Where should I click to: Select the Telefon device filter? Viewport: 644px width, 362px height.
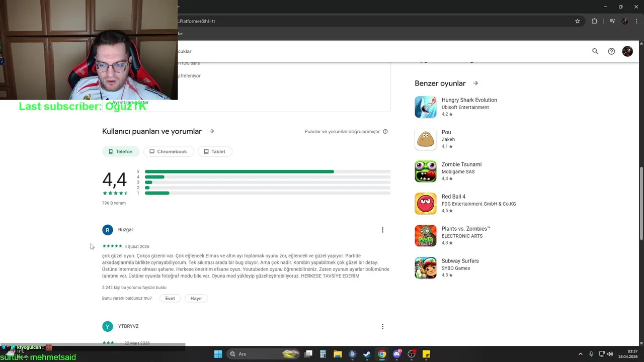120,151
